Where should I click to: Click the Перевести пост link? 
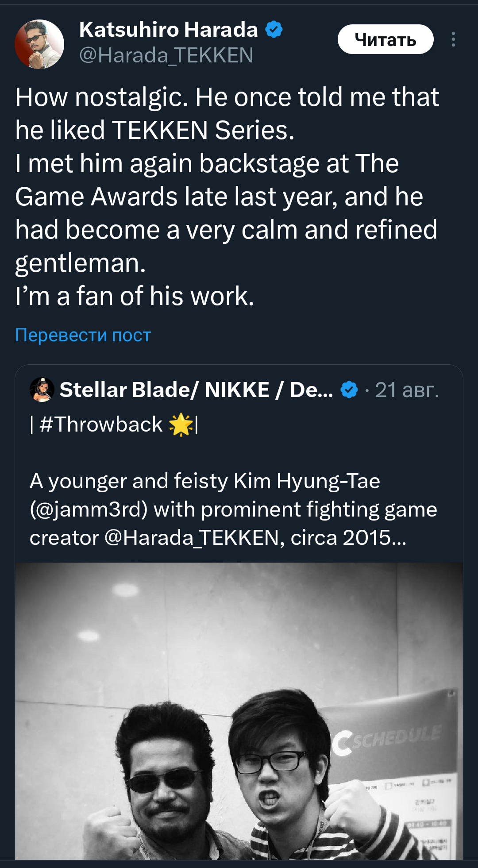pos(83,335)
